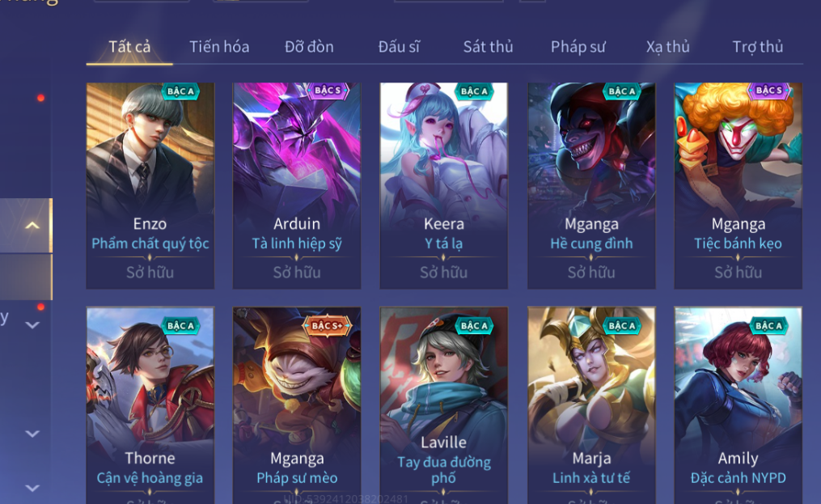Select Amily Đặc cảnh NYPD skin
The height and width of the screenshot is (504, 821).
[738, 405]
